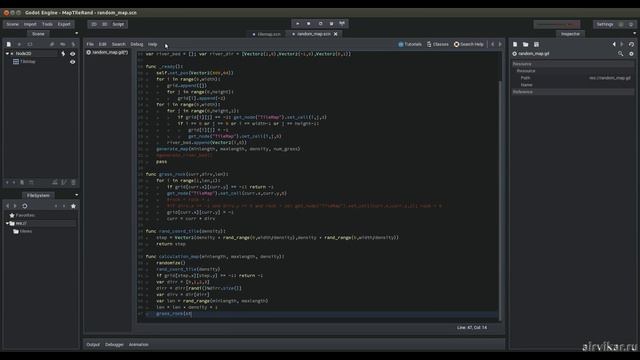Click the script icon on Scene dock toolbar

[73, 44]
